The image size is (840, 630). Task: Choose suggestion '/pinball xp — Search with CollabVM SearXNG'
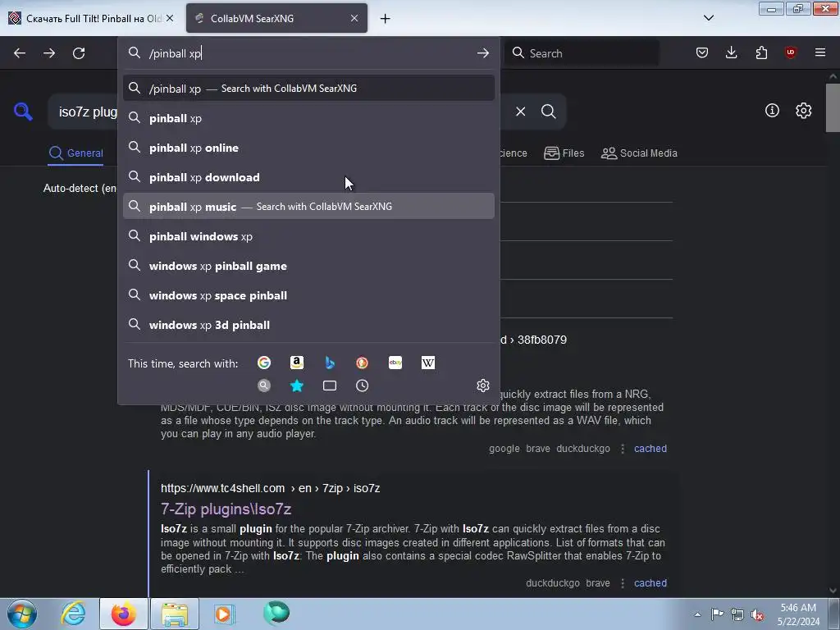(308, 89)
